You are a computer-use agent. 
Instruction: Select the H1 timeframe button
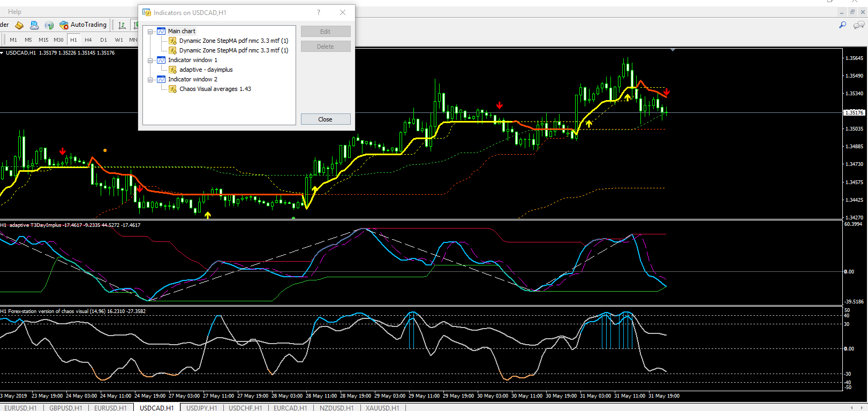[x=73, y=40]
